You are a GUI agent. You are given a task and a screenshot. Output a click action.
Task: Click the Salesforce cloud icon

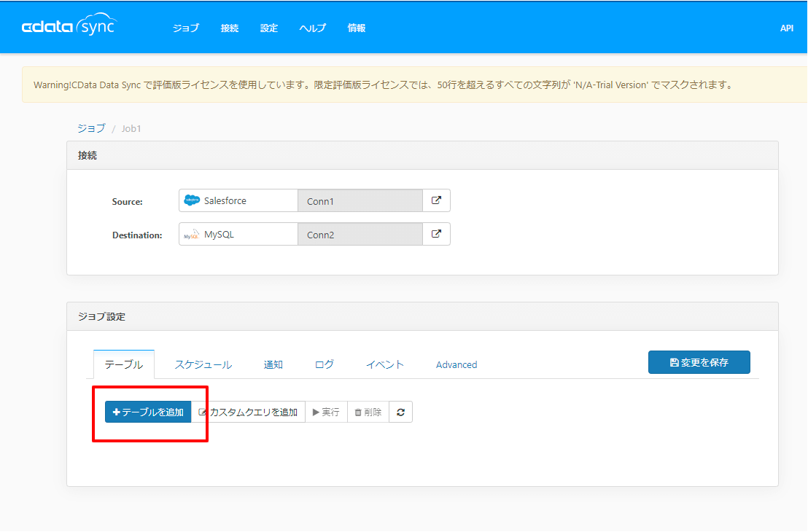coord(192,200)
